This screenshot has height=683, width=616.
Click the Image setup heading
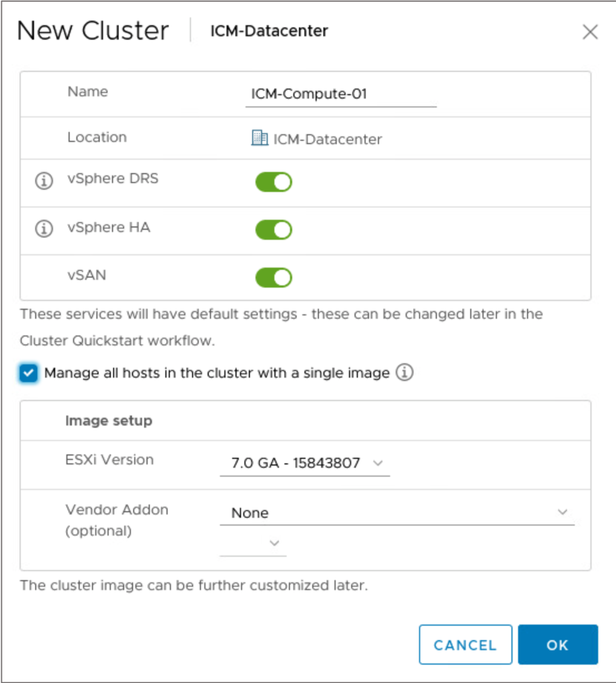point(109,421)
